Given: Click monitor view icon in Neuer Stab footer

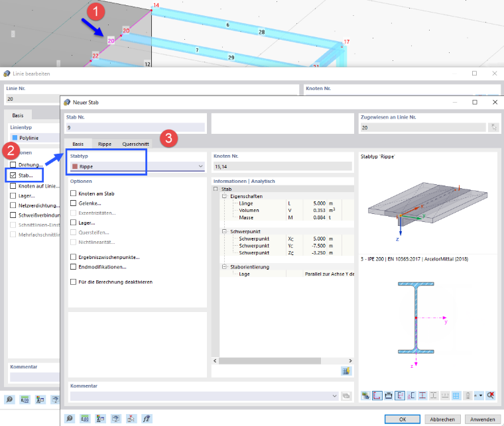Looking at the screenshot, I should (115, 418).
